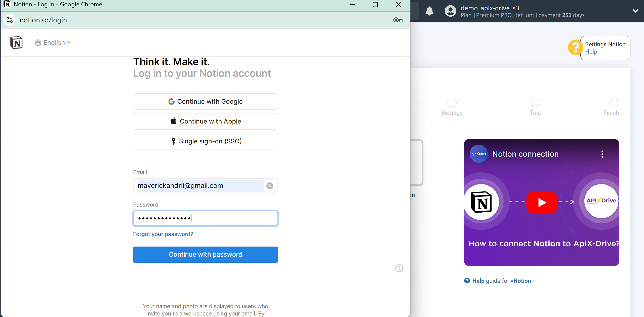644x317 pixels.
Task: Click Forgot your password? link
Action: tap(164, 234)
